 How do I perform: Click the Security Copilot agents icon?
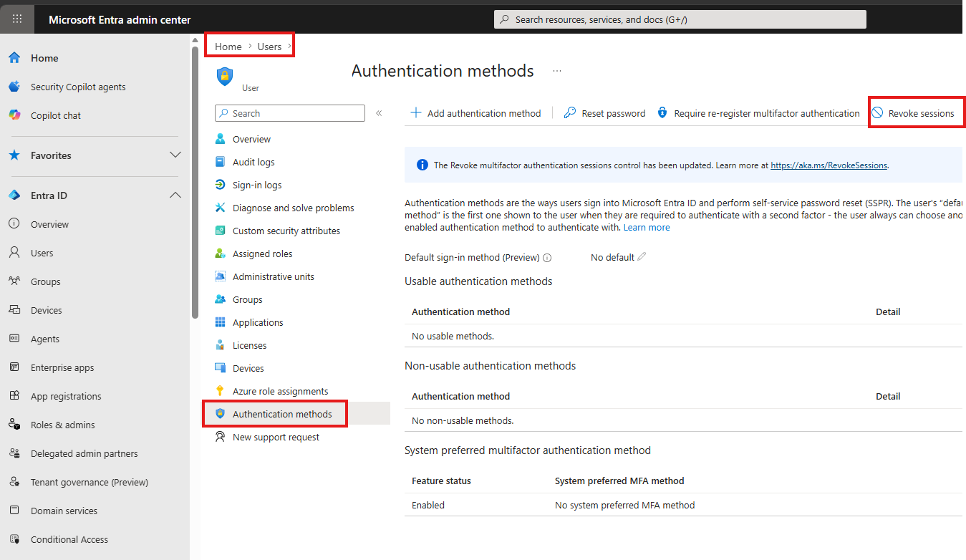pyautogui.click(x=14, y=87)
